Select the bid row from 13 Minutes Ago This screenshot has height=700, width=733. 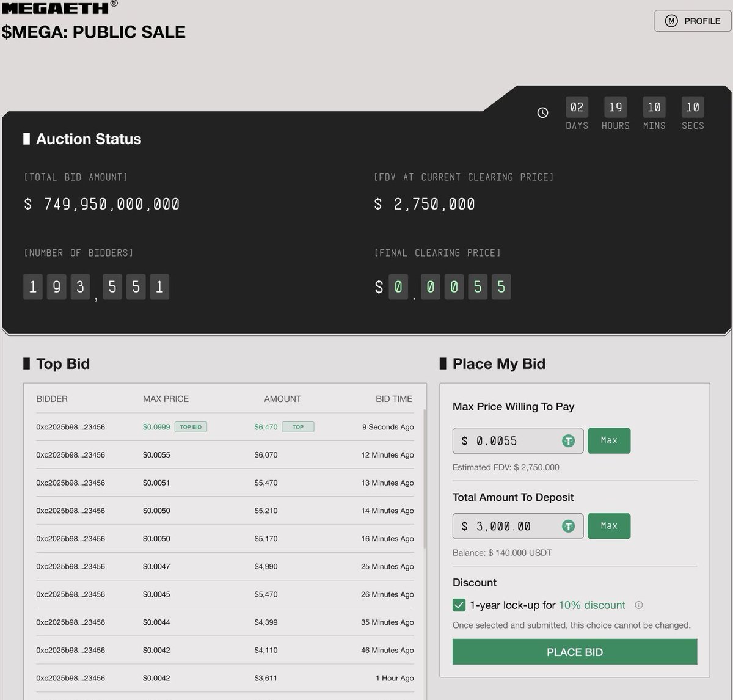tap(225, 483)
